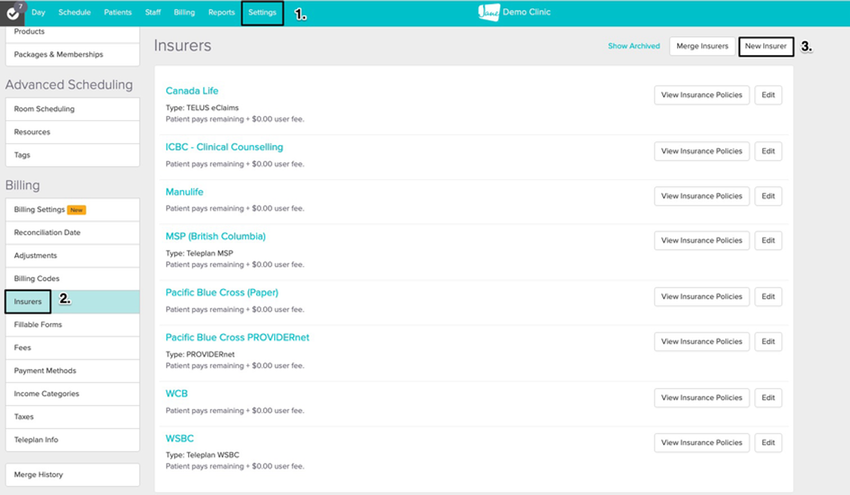Open Billing Settings in sidebar
This screenshot has width=850, height=495.
pyautogui.click(x=73, y=210)
